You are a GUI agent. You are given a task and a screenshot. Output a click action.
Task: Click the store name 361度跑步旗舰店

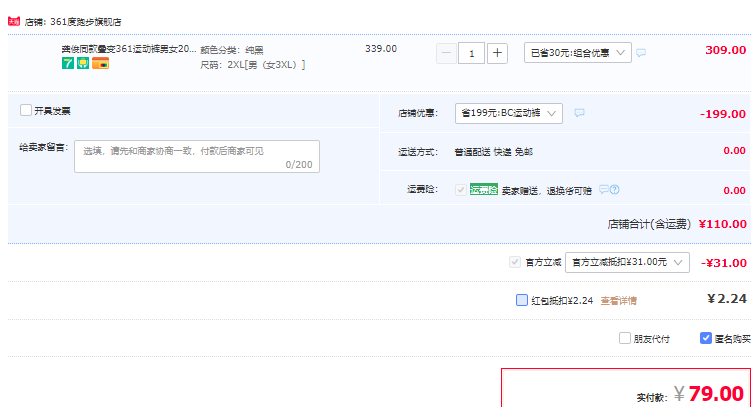tap(85, 22)
